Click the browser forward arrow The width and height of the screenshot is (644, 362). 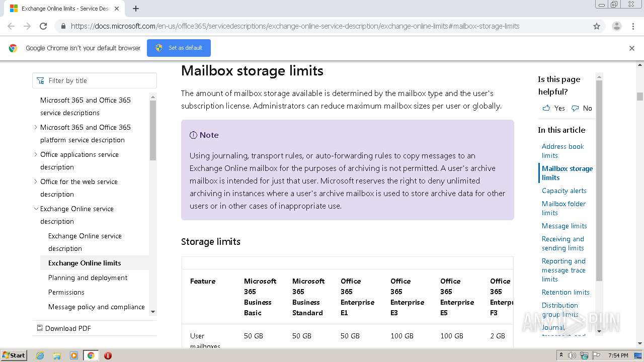27,26
